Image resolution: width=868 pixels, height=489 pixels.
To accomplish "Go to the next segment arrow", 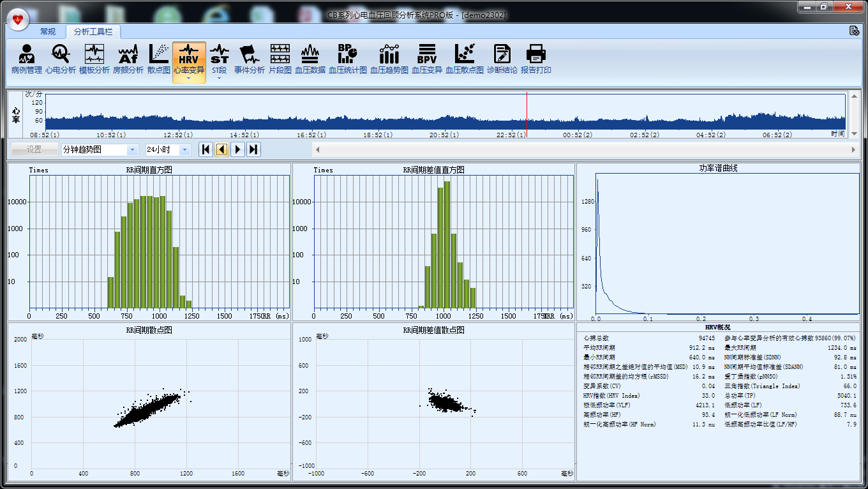I will click(x=237, y=150).
